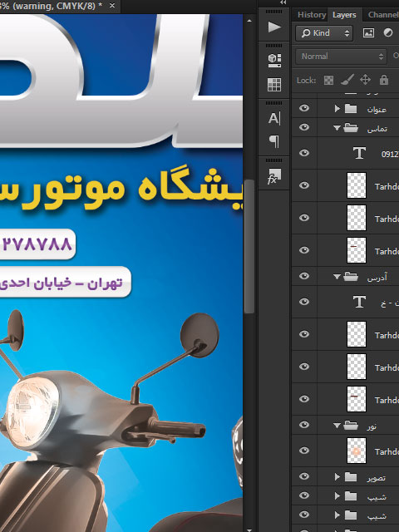Open the 3D panel cube icon
Viewport: 399px width, 532px height.
274,60
